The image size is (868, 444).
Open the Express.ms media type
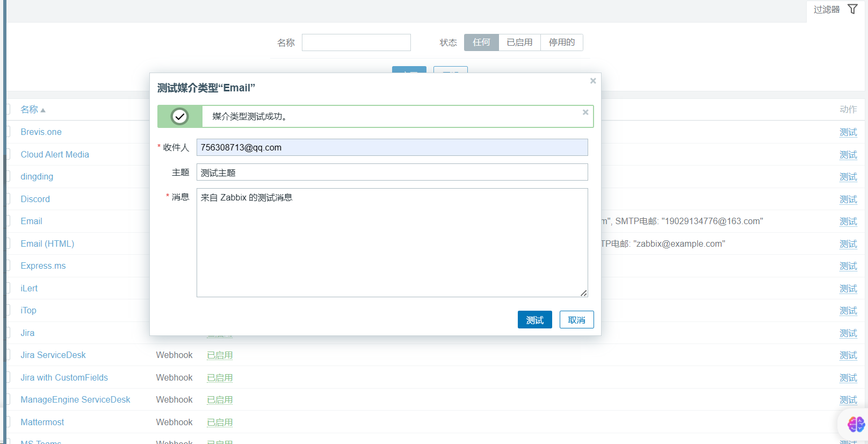click(43, 266)
